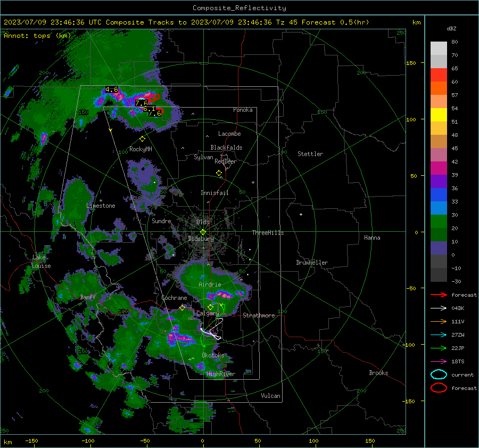Click the dark orange swatch between 60 and 57
The height and width of the screenshot is (448, 479).
coord(439,88)
